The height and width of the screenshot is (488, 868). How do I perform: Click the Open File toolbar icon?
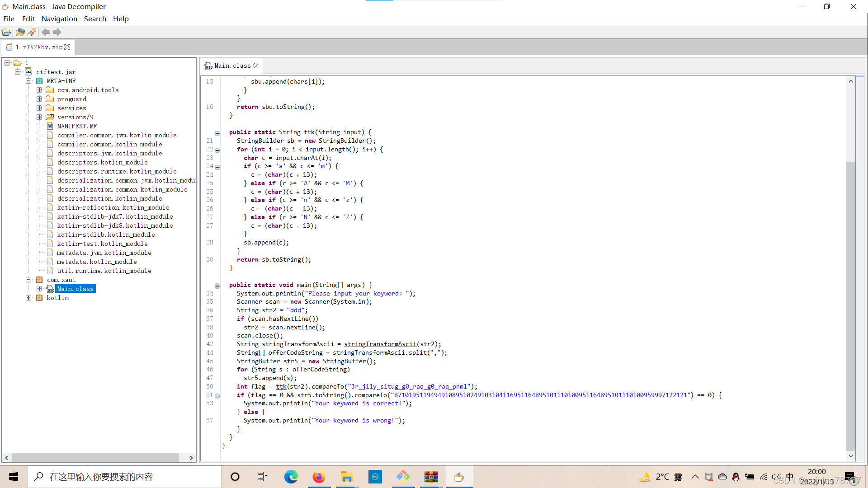(6, 32)
